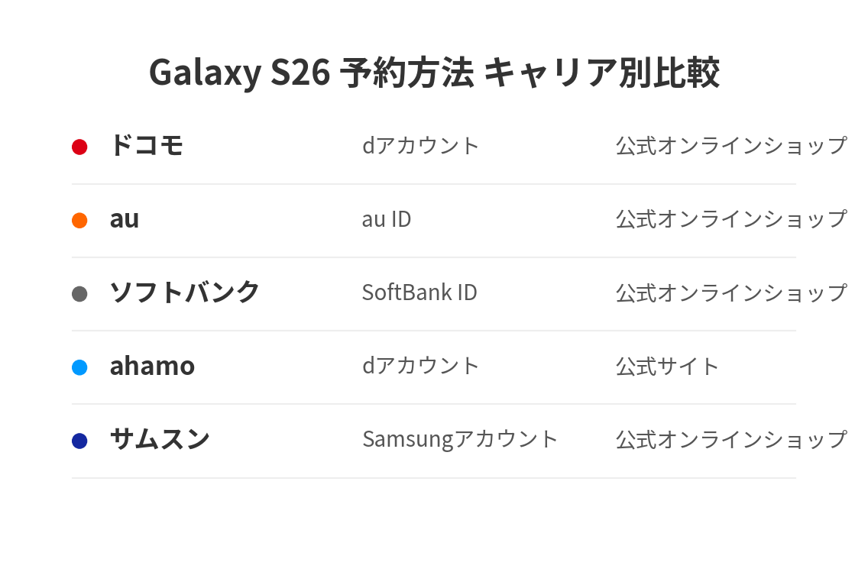This screenshot has height=588, width=868.
Task: Select the SoftBank ID text
Action: 419,292
